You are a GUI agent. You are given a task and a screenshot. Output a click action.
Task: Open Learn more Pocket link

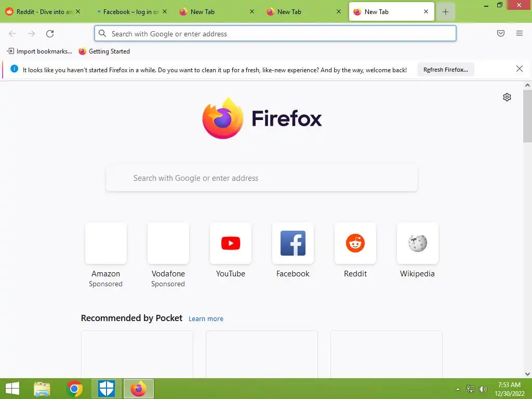point(206,318)
